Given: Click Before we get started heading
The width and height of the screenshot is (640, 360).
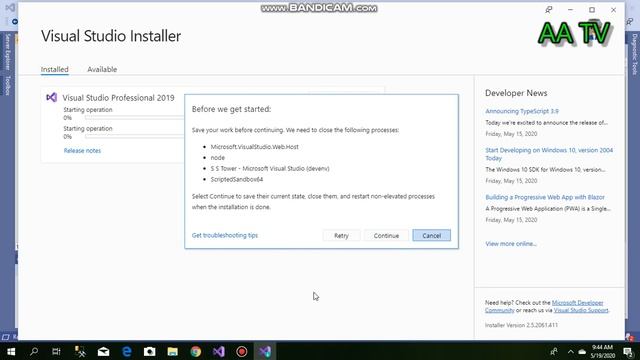Looking at the screenshot, I should (x=231, y=109).
